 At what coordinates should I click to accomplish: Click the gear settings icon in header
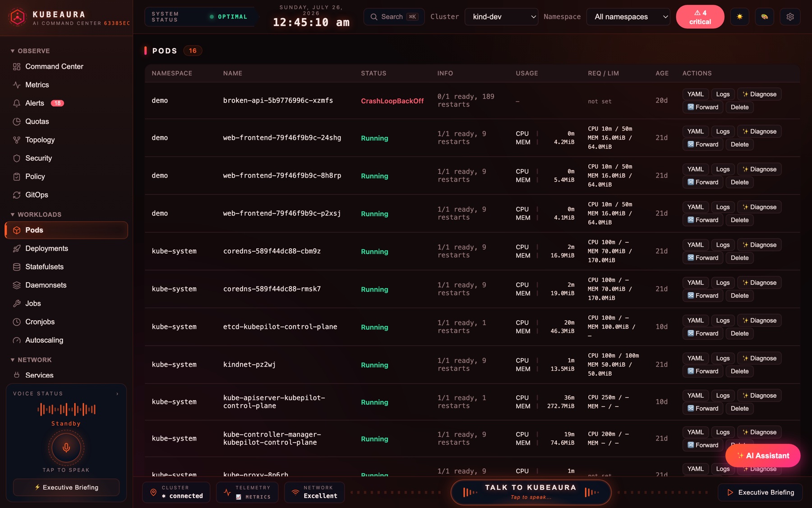[x=790, y=17]
